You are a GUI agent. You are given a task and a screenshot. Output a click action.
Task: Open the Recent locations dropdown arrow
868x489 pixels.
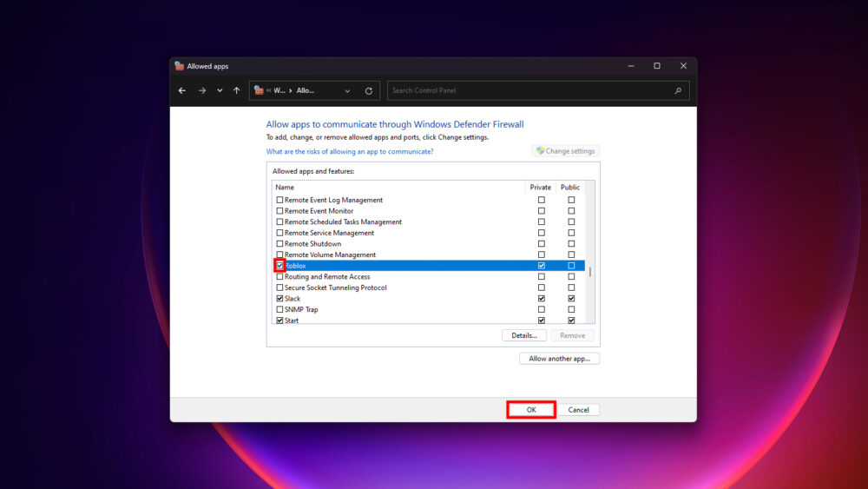coord(220,90)
